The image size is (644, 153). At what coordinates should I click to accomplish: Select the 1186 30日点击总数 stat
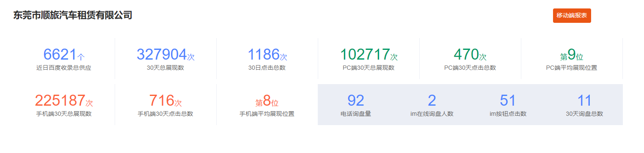267,58
